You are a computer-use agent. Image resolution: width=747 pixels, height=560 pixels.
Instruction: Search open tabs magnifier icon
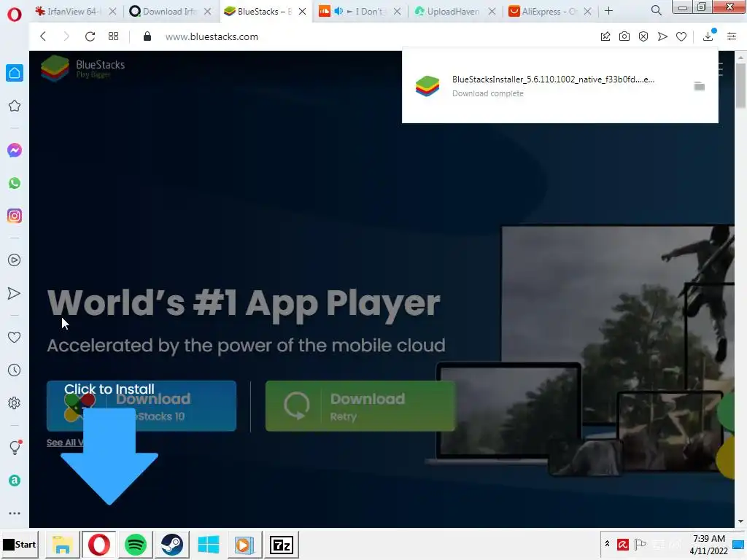tap(656, 10)
